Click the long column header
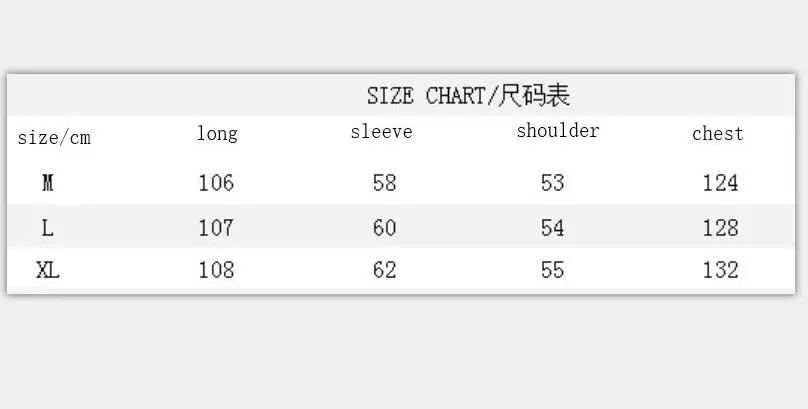Image resolution: width=808 pixels, height=409 pixels. [x=217, y=134]
